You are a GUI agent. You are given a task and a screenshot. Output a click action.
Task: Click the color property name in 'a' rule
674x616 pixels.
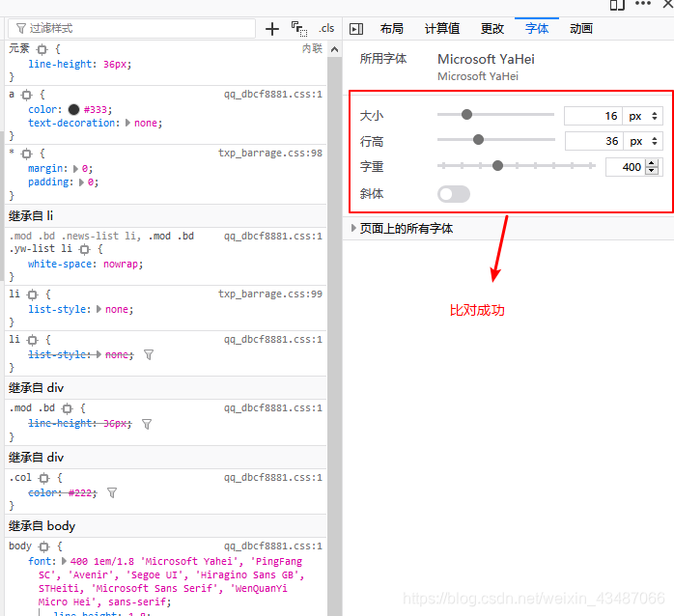click(43, 110)
